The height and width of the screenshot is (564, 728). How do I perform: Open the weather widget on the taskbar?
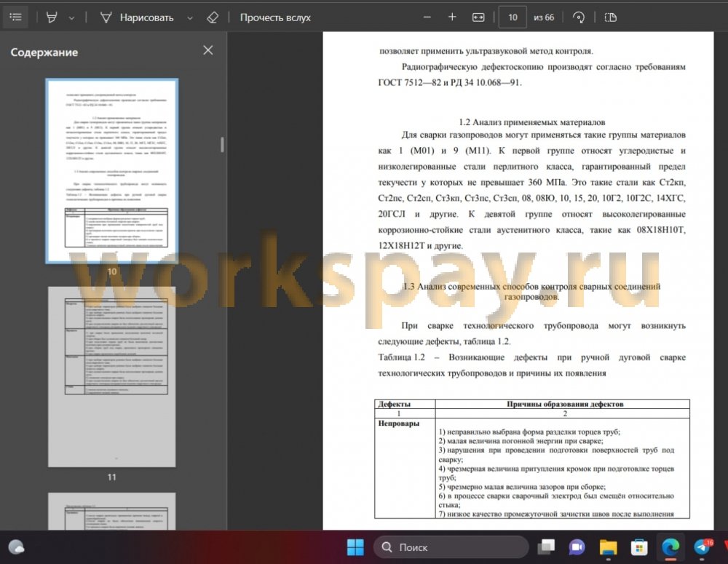[x=16, y=547]
